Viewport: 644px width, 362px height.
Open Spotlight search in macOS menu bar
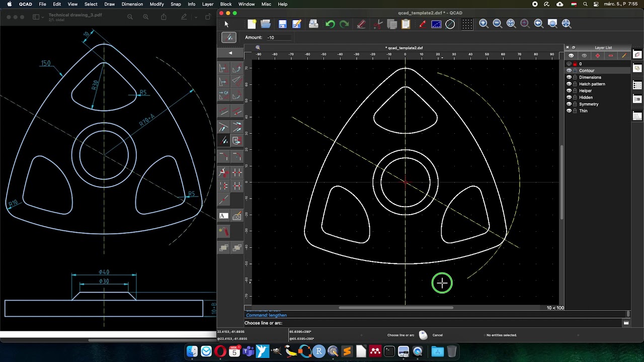tap(585, 4)
